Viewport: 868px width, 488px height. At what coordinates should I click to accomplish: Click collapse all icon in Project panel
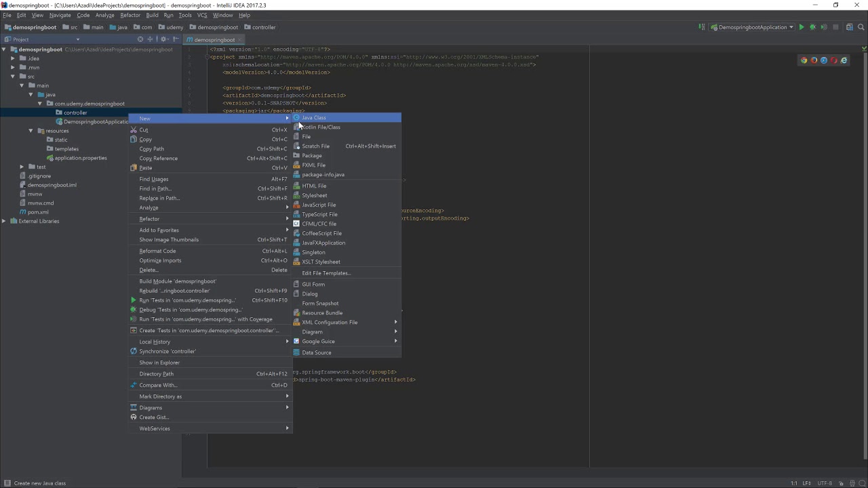pos(150,39)
